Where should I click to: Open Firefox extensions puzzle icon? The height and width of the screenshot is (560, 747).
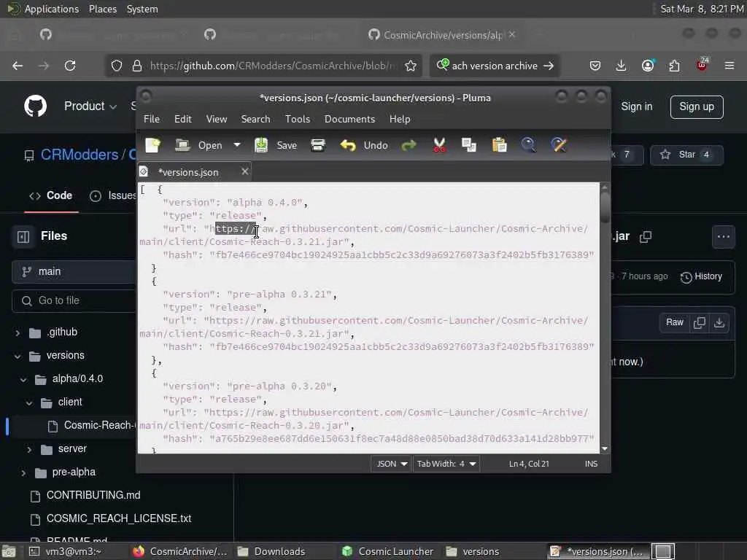point(674,66)
